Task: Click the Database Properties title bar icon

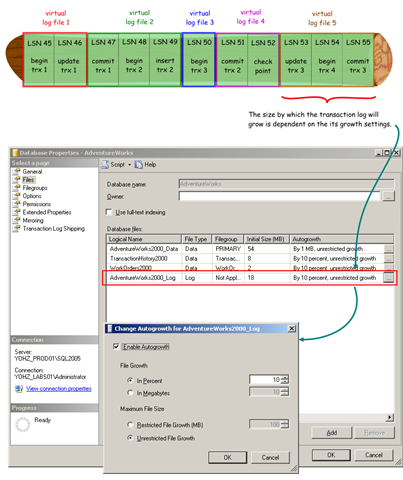Action: (15, 153)
